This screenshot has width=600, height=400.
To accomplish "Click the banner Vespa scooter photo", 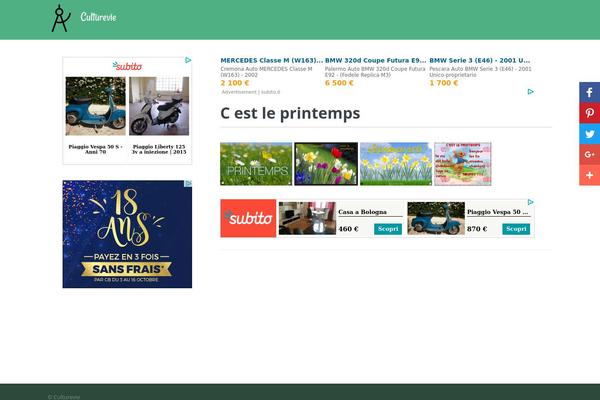I will pos(436,218).
